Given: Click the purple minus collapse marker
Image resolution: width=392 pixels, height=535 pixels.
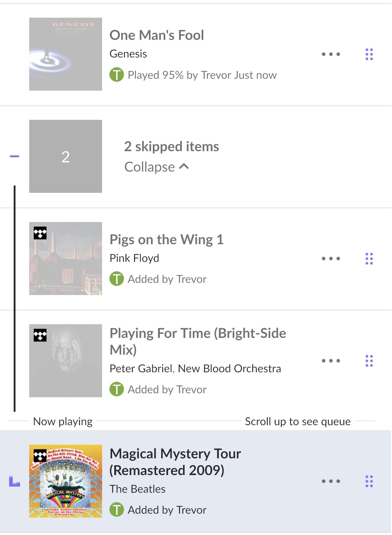Looking at the screenshot, I should pyautogui.click(x=15, y=156).
